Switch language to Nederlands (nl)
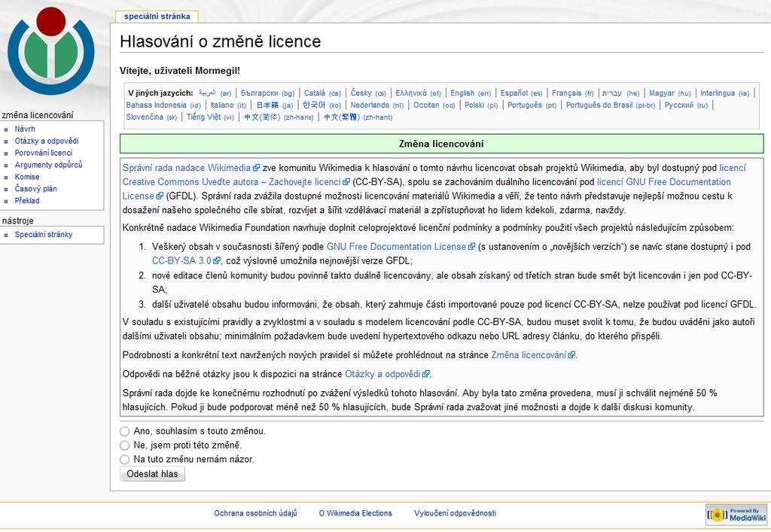 click(x=377, y=105)
